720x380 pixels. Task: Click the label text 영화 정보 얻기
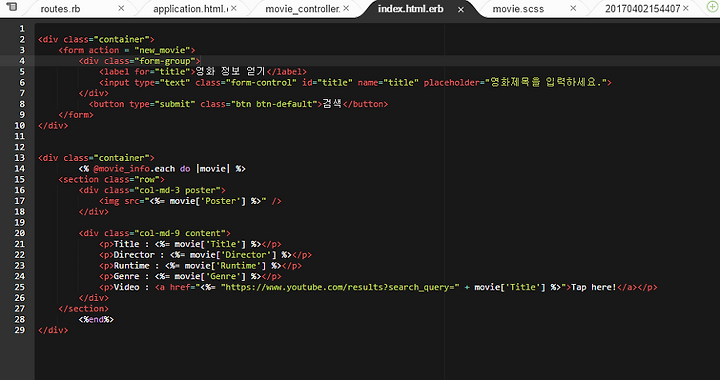[x=231, y=72]
